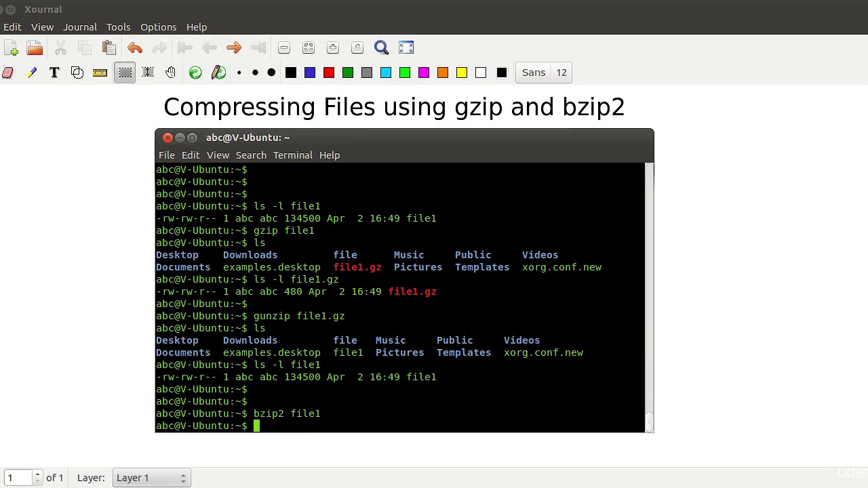The height and width of the screenshot is (488, 868).
Task: Choose the medium line thickness dot
Action: pyautogui.click(x=255, y=73)
